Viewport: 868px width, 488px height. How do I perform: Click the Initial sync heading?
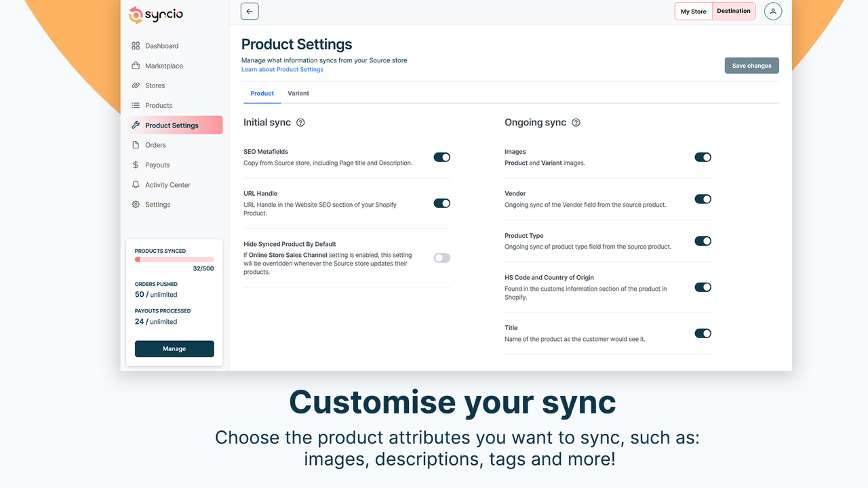pyautogui.click(x=267, y=123)
